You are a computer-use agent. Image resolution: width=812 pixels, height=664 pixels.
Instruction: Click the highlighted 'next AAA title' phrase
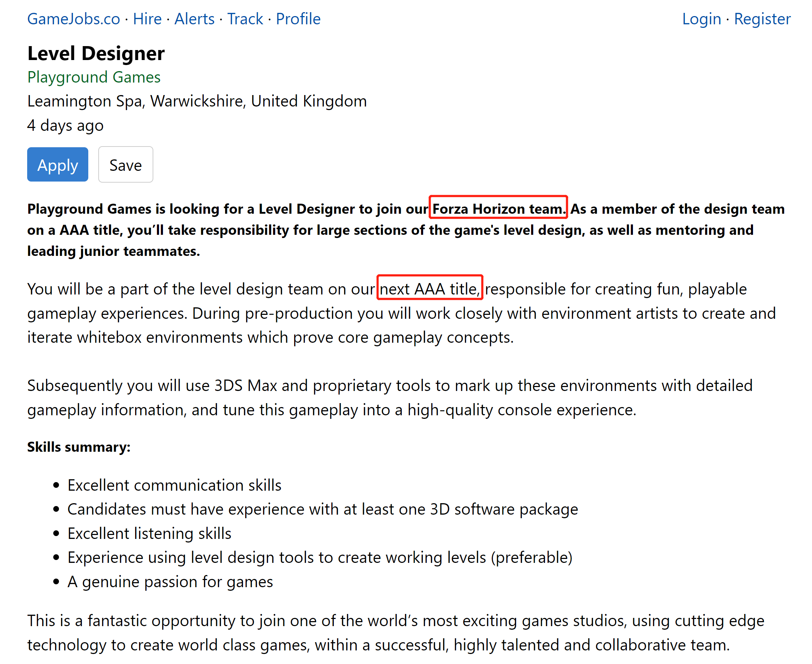tap(430, 288)
